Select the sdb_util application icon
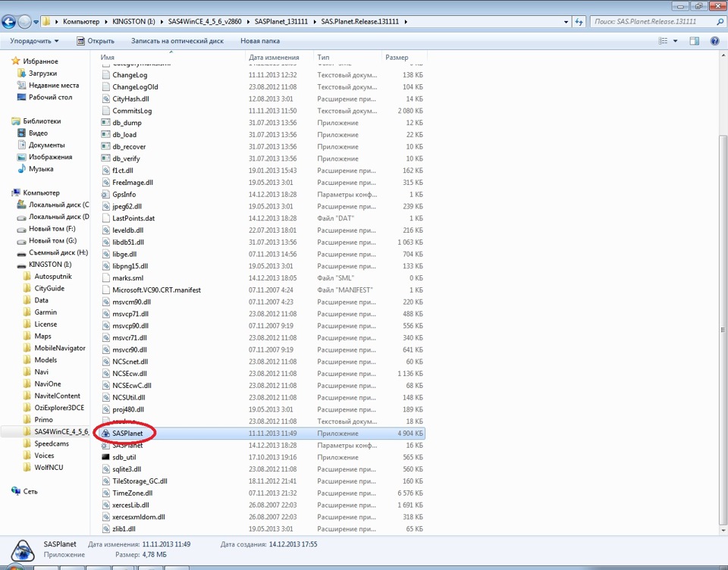This screenshot has height=570, width=728. (106, 457)
